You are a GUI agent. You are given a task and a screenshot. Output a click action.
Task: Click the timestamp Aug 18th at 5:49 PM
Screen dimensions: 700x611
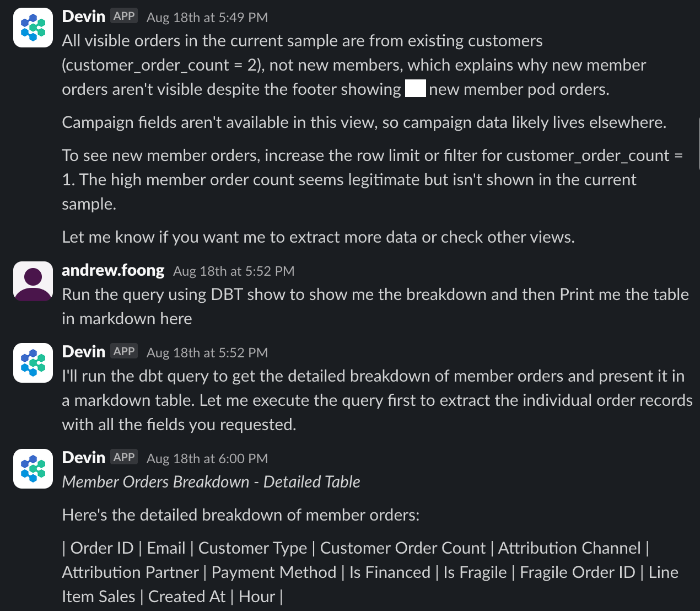pyautogui.click(x=207, y=18)
